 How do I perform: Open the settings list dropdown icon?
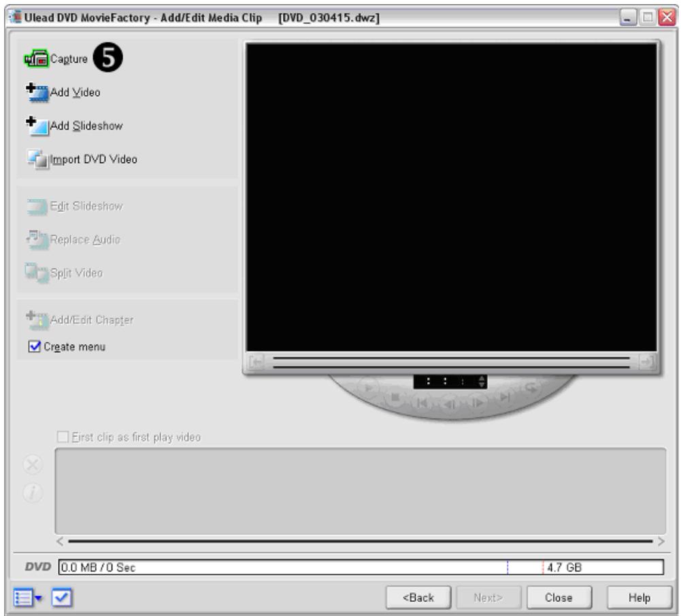click(27, 598)
